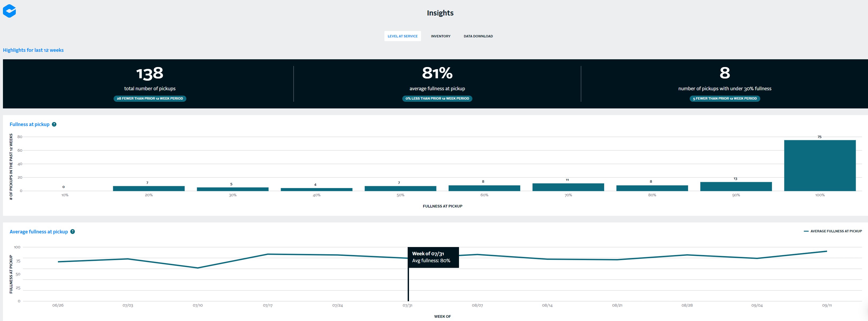Click the 138 total pickups statistic
This screenshot has height=321, width=868.
point(150,73)
